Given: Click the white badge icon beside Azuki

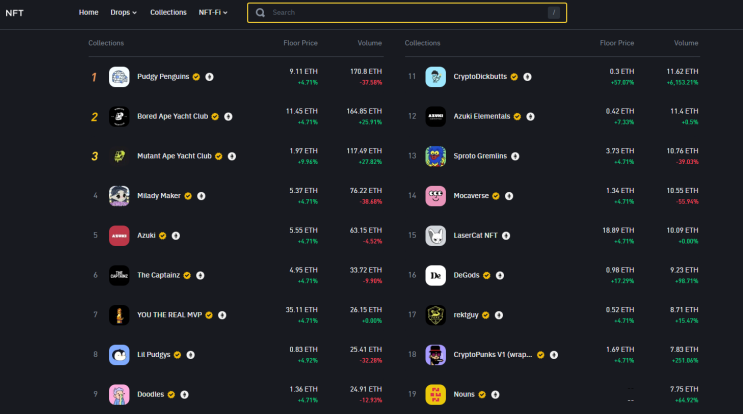Looking at the screenshot, I should point(176,236).
